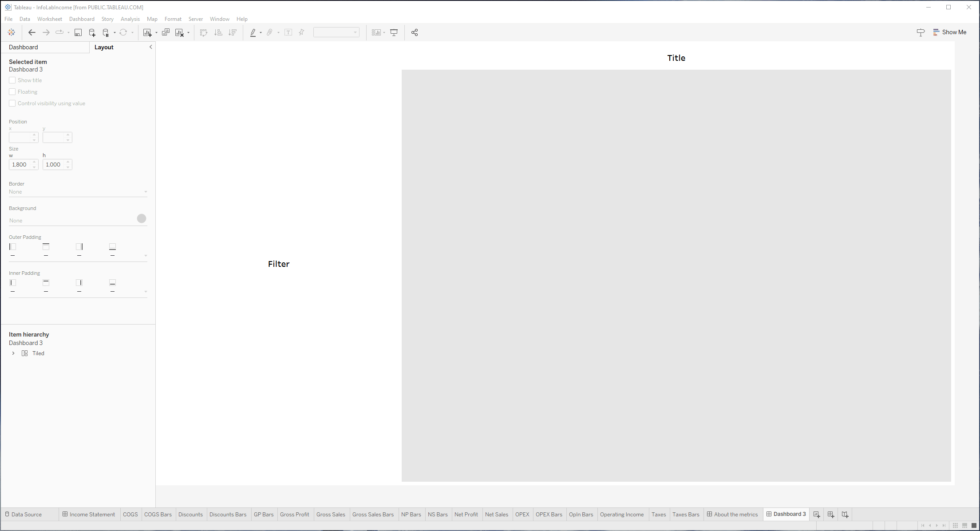
Task: Expand the Tiled hierarchy item
Action: click(13, 353)
